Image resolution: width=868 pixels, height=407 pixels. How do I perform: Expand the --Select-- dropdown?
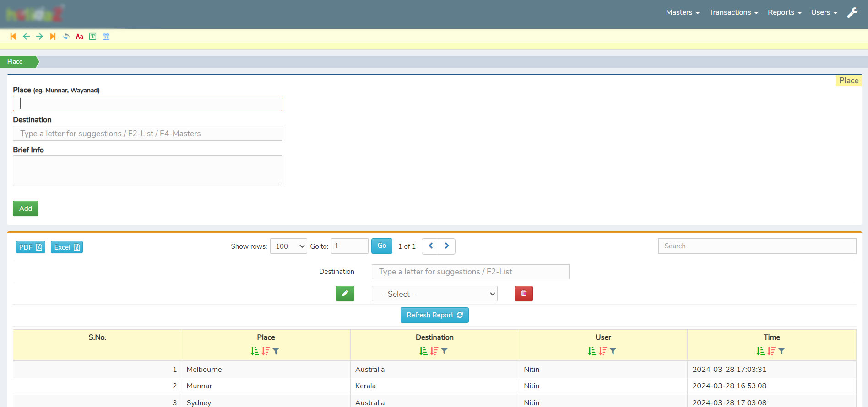pyautogui.click(x=434, y=294)
